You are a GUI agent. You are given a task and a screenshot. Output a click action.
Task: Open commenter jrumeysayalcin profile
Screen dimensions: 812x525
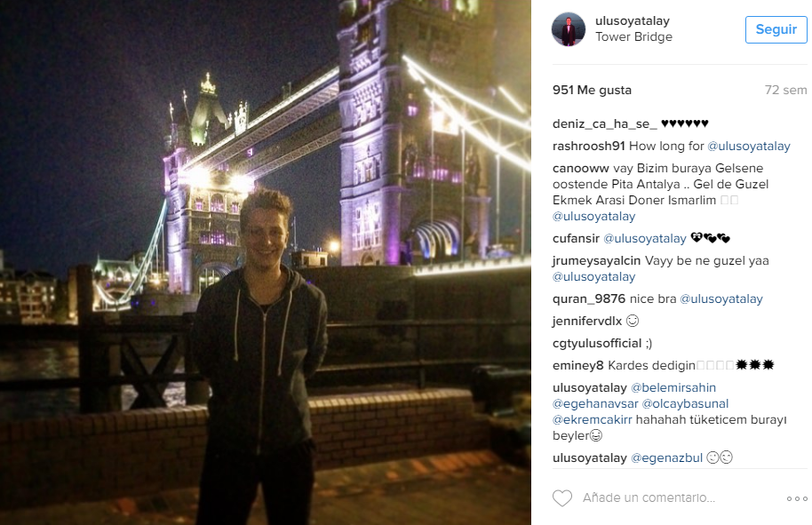pyautogui.click(x=597, y=260)
